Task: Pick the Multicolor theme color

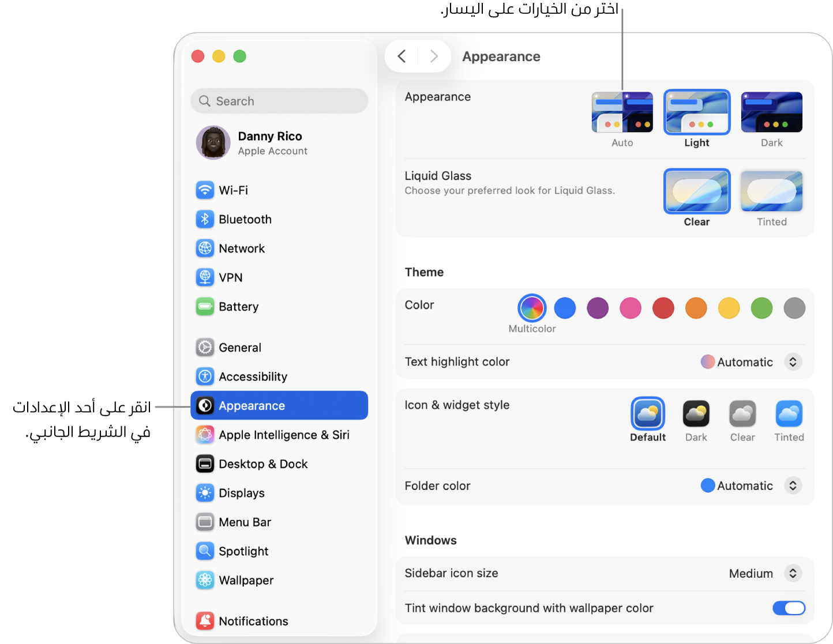Action: click(532, 308)
